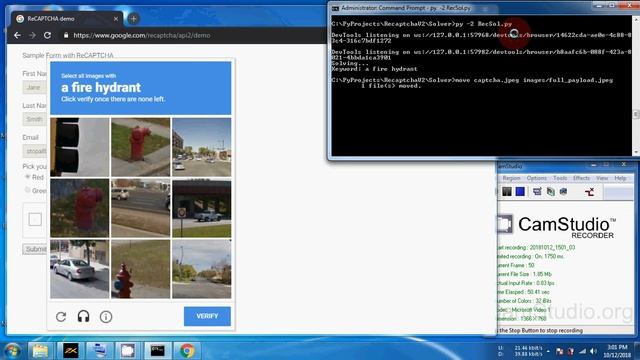The width and height of the screenshot is (640, 360).
Task: Select the parked silver sedan tile
Action: click(80, 269)
